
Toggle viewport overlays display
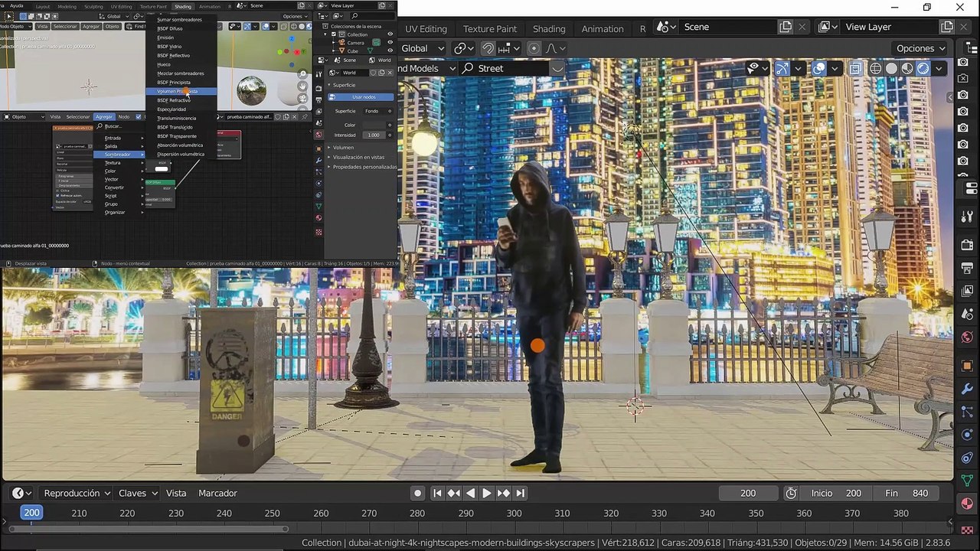pyautogui.click(x=819, y=68)
